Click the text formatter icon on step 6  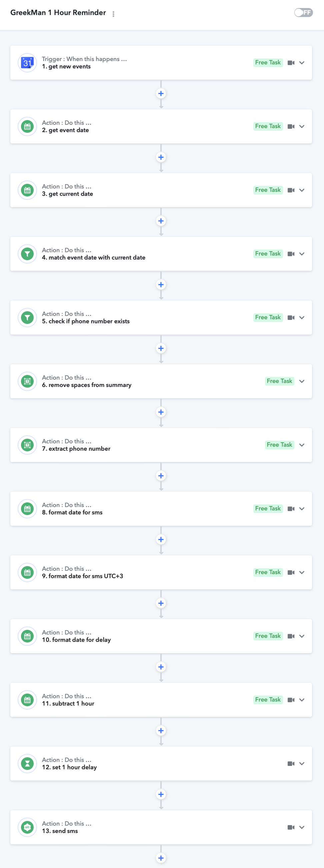click(27, 381)
